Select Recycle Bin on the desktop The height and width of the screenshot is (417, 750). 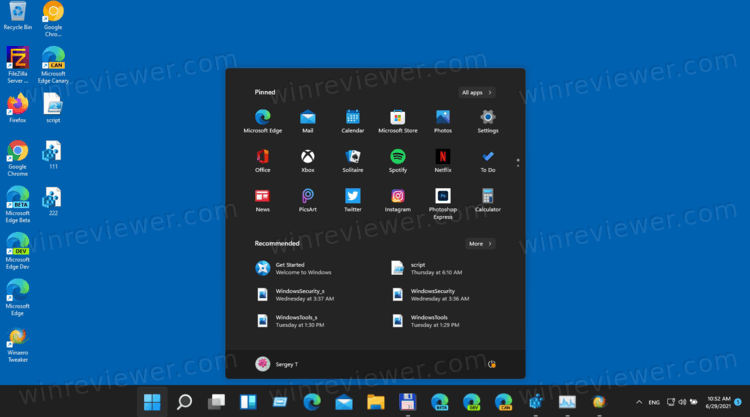pos(18,17)
